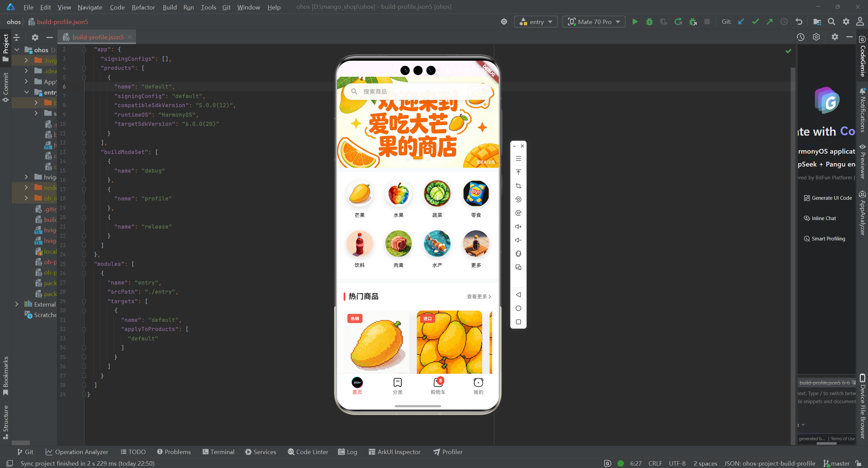868x468 pixels.
Task: Collapse line 13 buildModeSet code block
Action: point(84,152)
